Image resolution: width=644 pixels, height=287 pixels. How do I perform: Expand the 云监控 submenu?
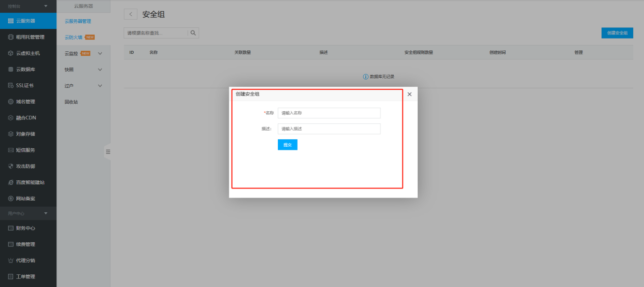coord(100,53)
